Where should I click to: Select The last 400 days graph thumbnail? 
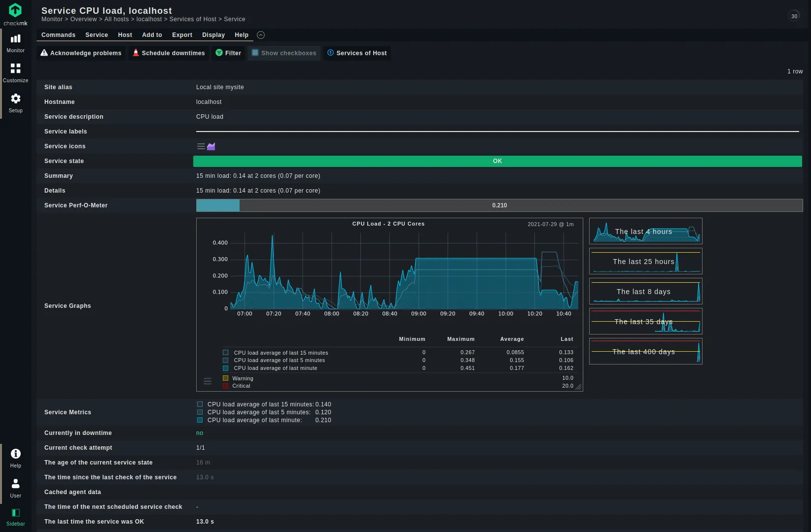tap(645, 351)
